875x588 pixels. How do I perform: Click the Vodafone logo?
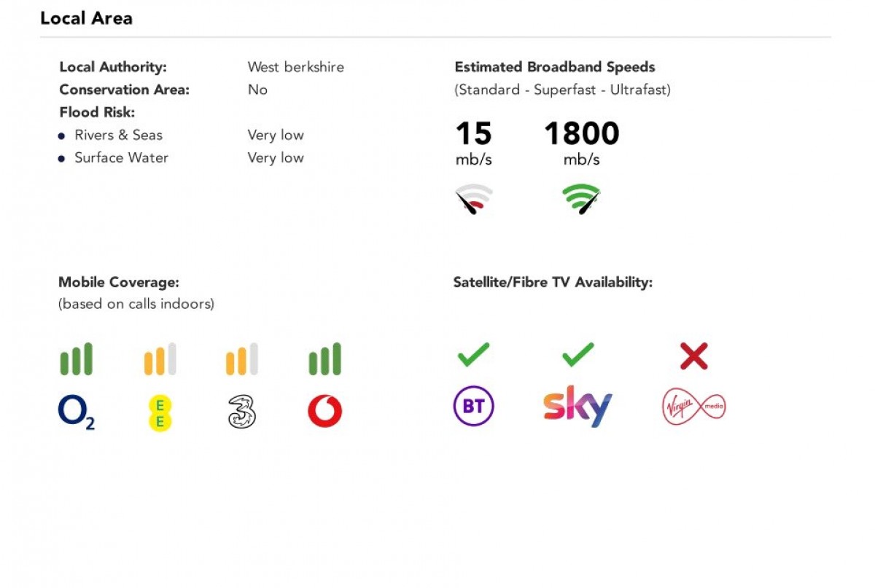[325, 412]
